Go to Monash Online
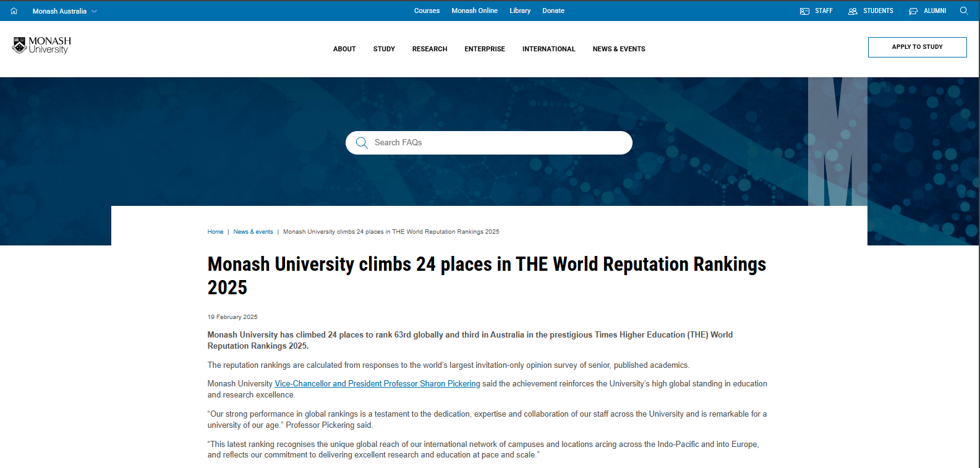The height and width of the screenshot is (468, 980). (x=474, y=11)
